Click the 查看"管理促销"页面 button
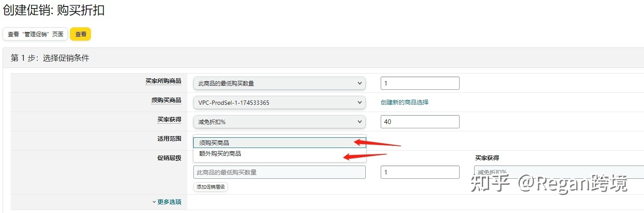 pos(35,34)
